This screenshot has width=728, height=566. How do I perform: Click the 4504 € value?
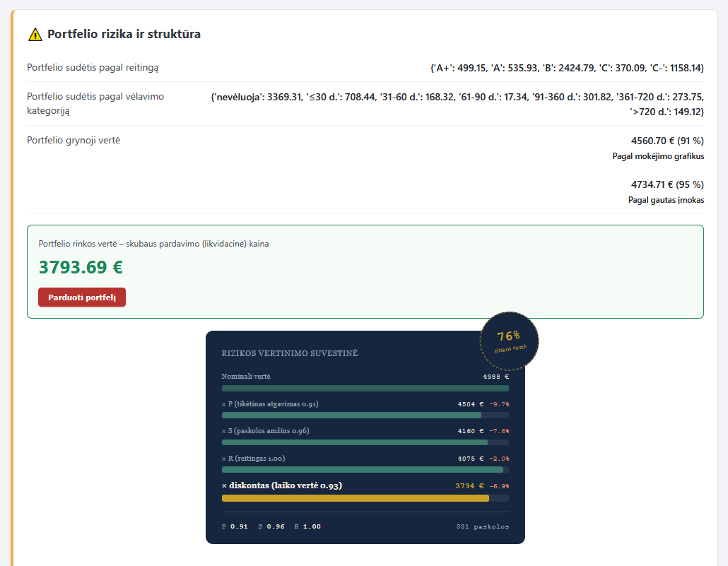coord(471,404)
